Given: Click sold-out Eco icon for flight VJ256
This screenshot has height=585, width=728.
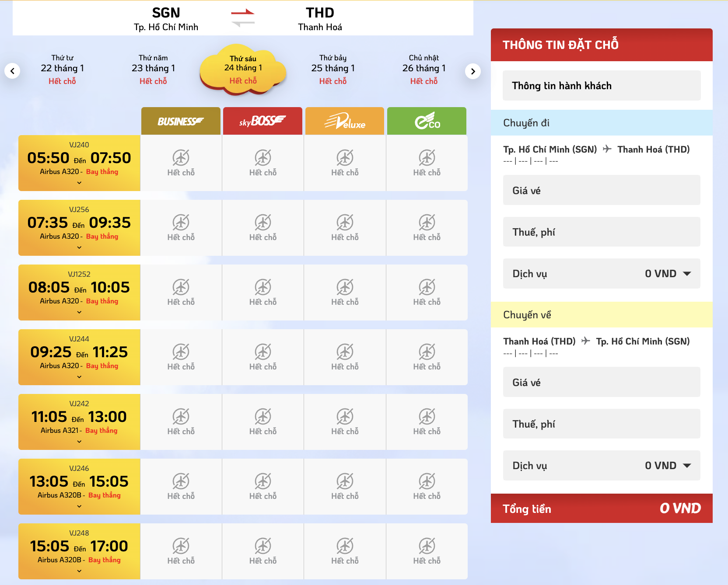Looking at the screenshot, I should point(427,223).
